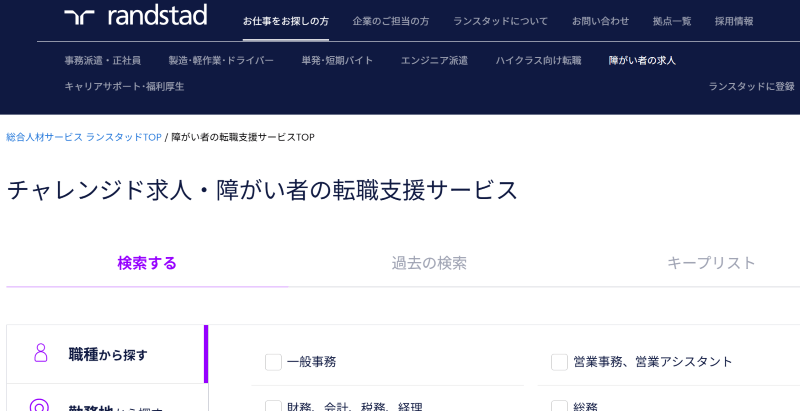Select the 職種から探す sidebar option
Screen dimensions: 800x411
click(108, 354)
